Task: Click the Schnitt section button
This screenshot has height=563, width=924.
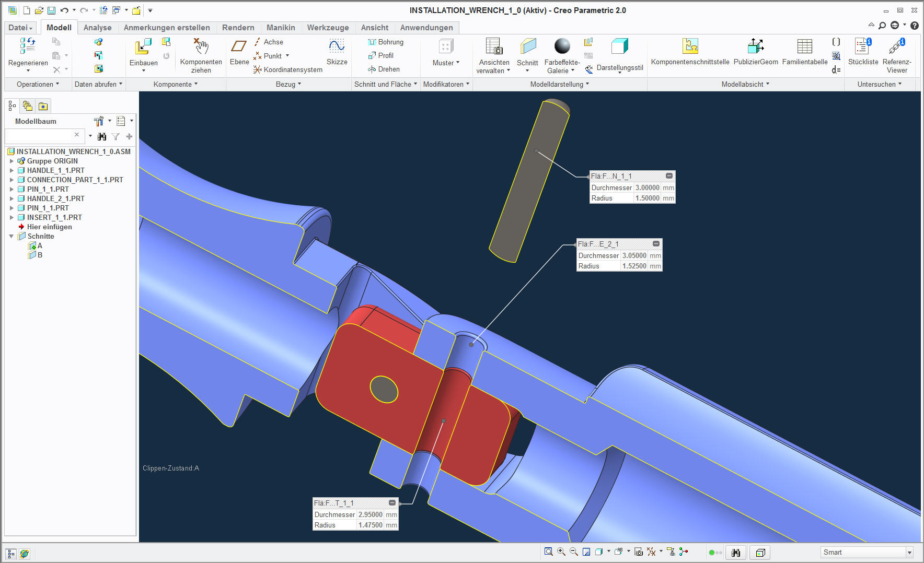Action: pos(527,55)
